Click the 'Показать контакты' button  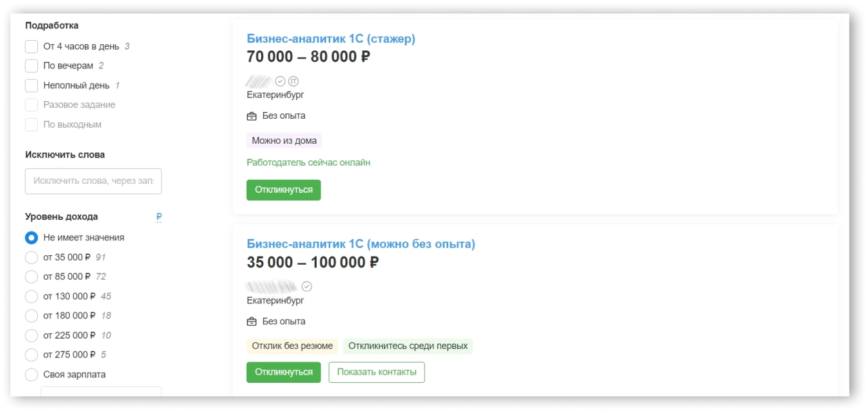376,372
